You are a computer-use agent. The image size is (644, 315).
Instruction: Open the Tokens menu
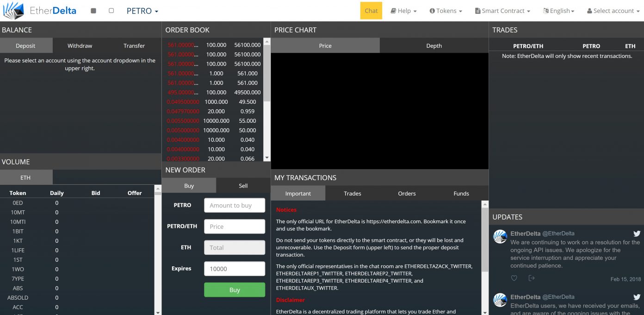(446, 11)
